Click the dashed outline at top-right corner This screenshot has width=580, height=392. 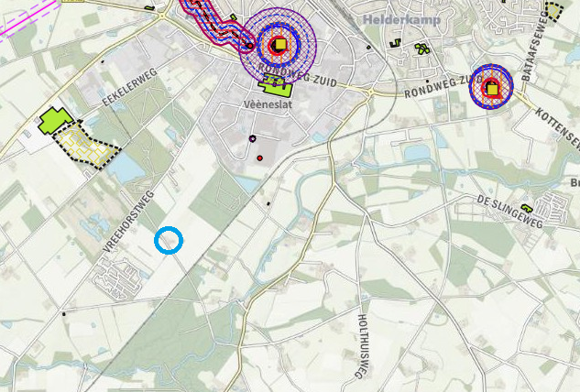[554, 10]
